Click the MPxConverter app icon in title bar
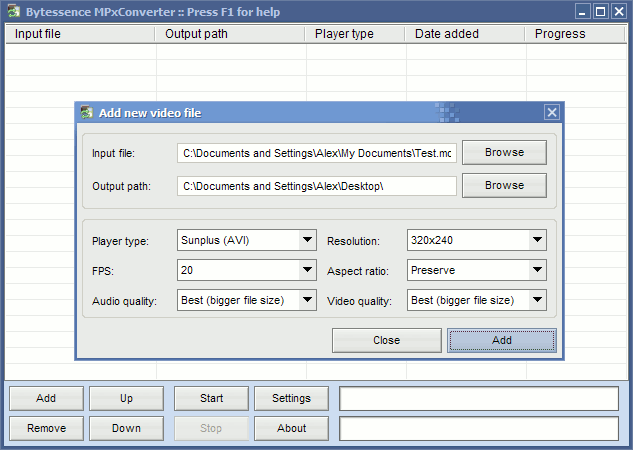Viewport: 633px width, 450px height. (13, 11)
